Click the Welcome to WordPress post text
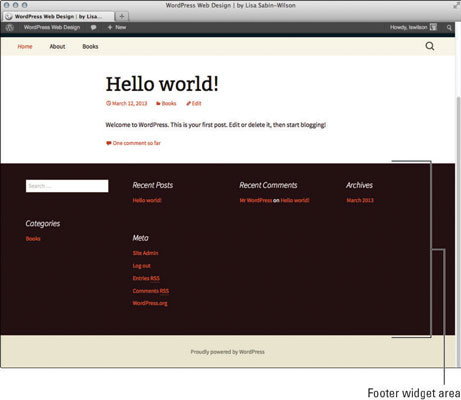The height and width of the screenshot is (400, 461). tap(216, 125)
